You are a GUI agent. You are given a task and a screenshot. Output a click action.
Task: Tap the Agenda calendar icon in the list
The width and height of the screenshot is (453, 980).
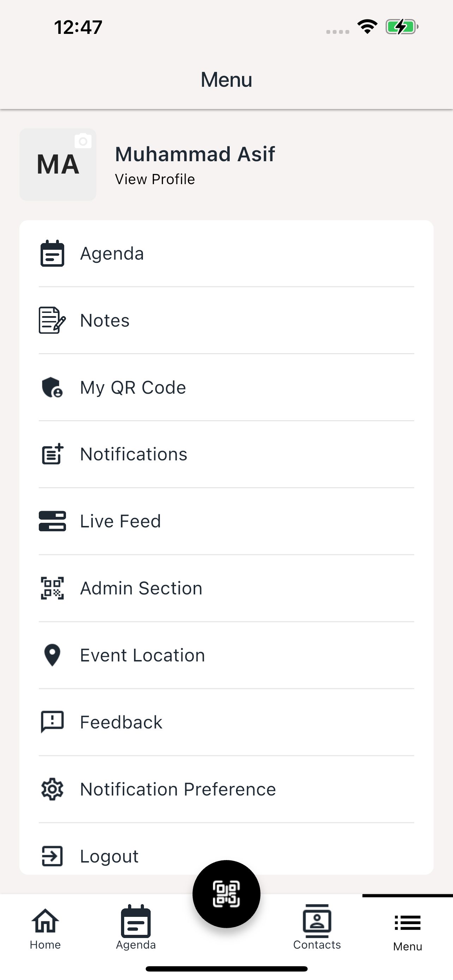[x=53, y=253]
